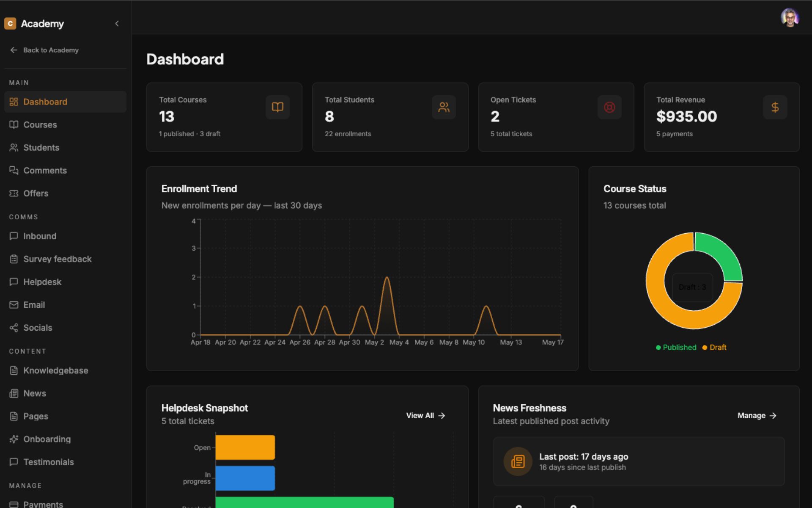Click the Total Students people icon
812x508 pixels.
(444, 107)
